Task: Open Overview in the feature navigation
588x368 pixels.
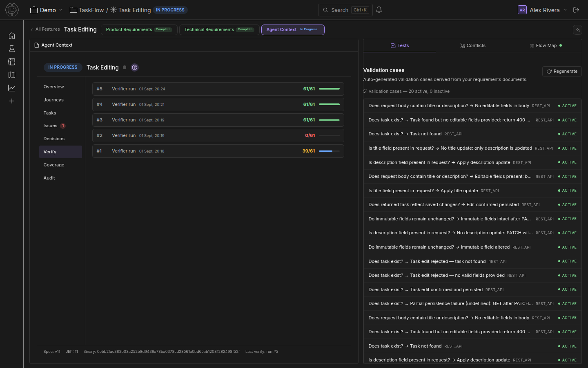Action: (60, 87)
